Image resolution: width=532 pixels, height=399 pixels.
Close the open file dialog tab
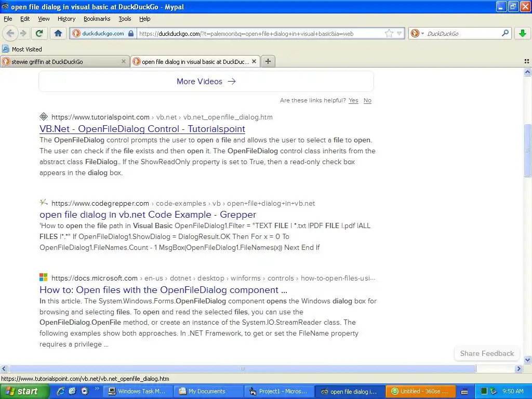tap(254, 61)
